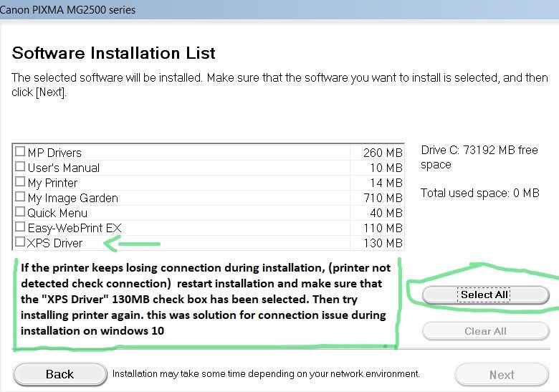Check the MP Drivers checkbox

point(20,152)
